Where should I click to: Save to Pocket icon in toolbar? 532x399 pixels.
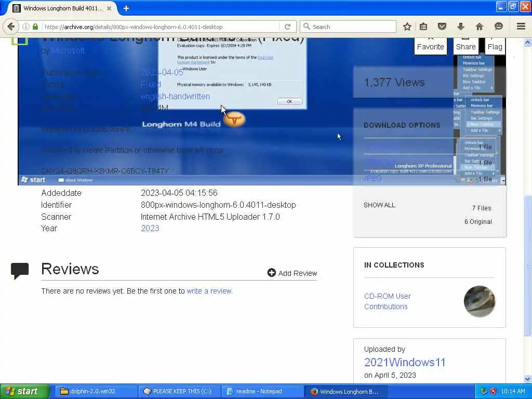[442, 26]
